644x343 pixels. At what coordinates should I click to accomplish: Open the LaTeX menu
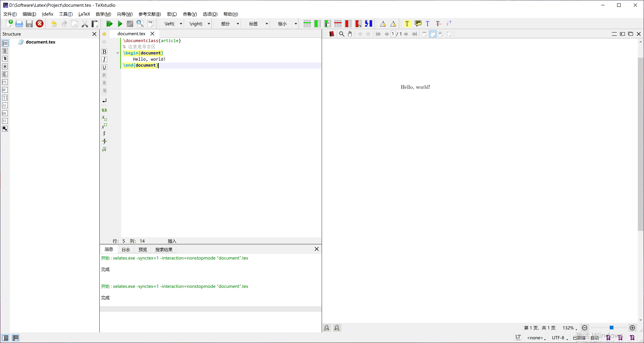[x=84, y=14]
